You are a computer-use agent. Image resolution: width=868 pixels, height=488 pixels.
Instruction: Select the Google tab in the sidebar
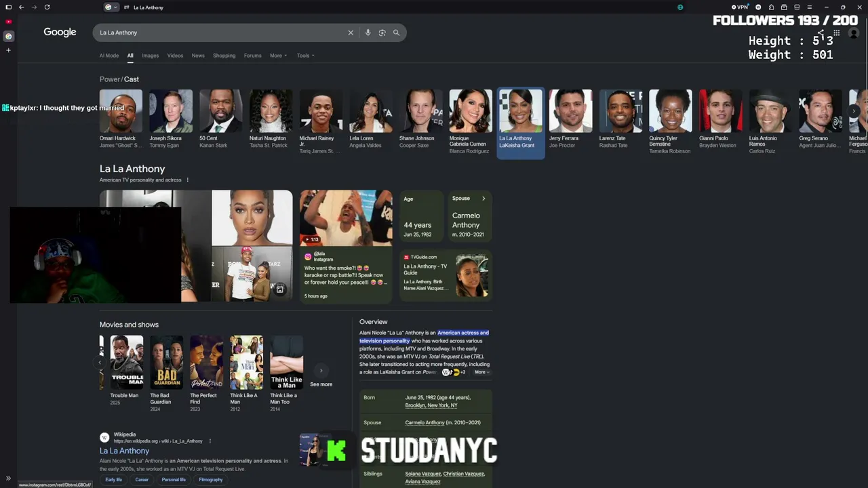click(x=8, y=36)
